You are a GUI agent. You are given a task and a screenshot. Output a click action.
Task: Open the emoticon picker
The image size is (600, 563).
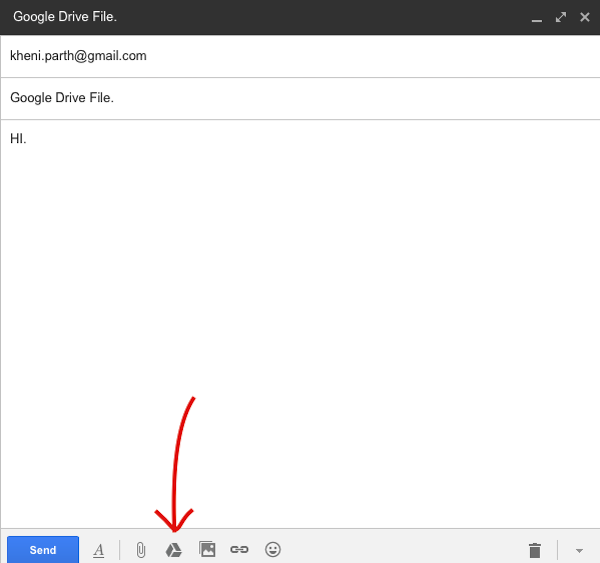(273, 550)
